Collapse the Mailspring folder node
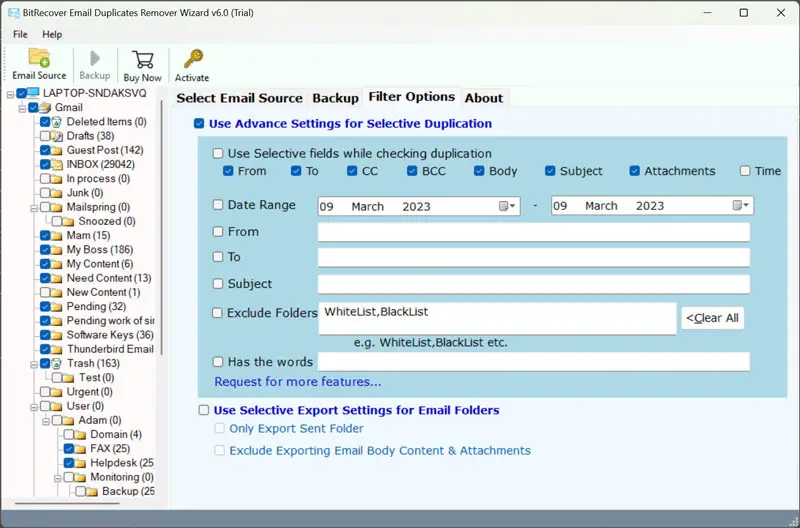The width and height of the screenshot is (800, 528). (x=34, y=208)
